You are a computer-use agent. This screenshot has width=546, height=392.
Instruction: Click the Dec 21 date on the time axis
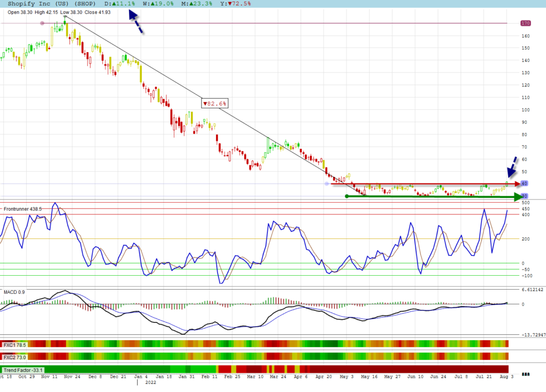(118, 377)
